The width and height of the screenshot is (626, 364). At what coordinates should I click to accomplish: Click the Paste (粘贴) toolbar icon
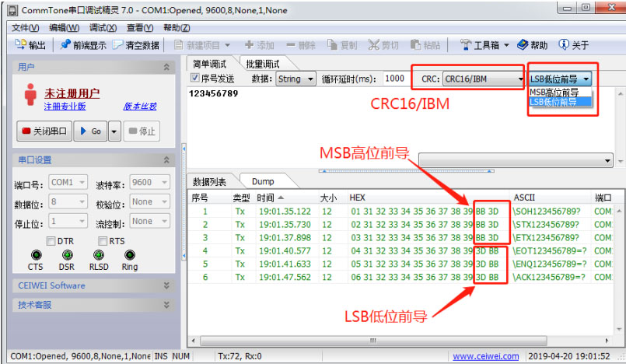416,44
